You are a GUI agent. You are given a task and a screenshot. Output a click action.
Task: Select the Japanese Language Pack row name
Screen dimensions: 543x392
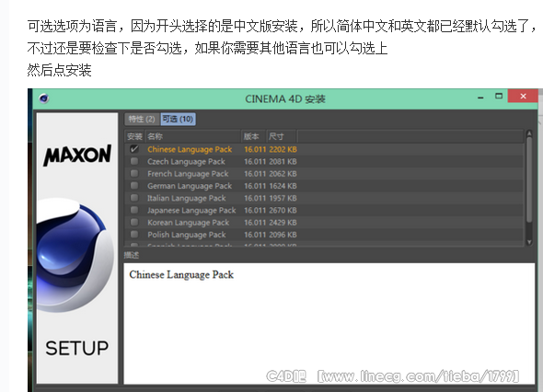pos(191,210)
